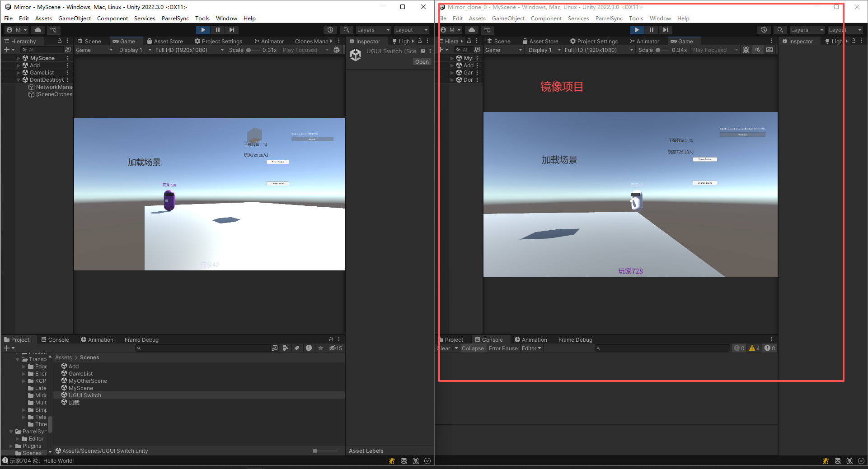This screenshot has width=868, height=469.
Task: Search by label icon in Project panel
Action: pos(297,348)
